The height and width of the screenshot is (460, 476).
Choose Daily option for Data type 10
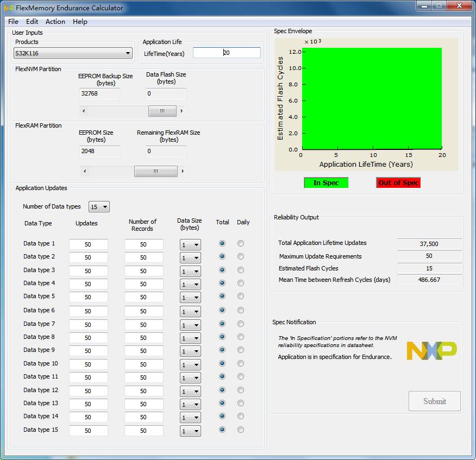click(x=241, y=363)
